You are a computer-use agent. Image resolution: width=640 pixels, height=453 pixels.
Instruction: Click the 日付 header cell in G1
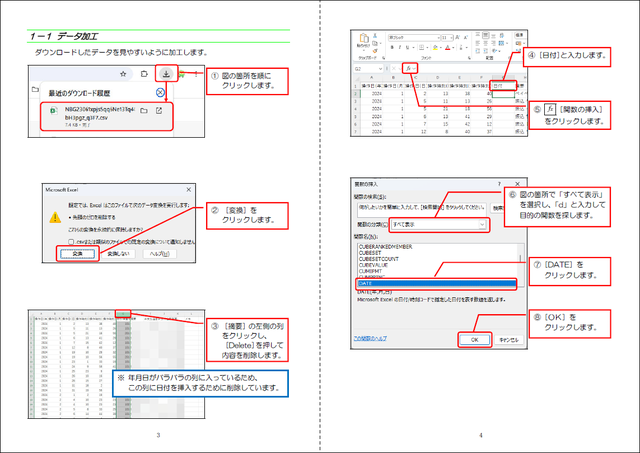503,86
